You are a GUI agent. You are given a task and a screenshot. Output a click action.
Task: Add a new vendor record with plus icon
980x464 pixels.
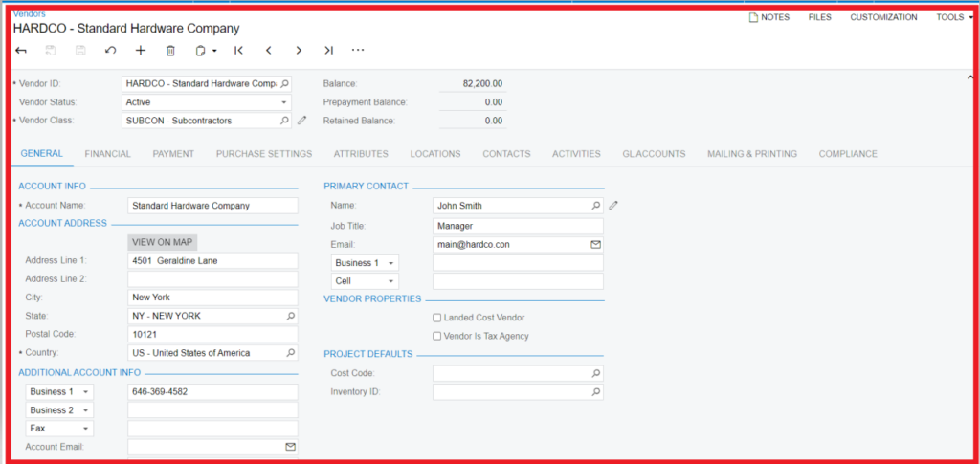coord(141,51)
